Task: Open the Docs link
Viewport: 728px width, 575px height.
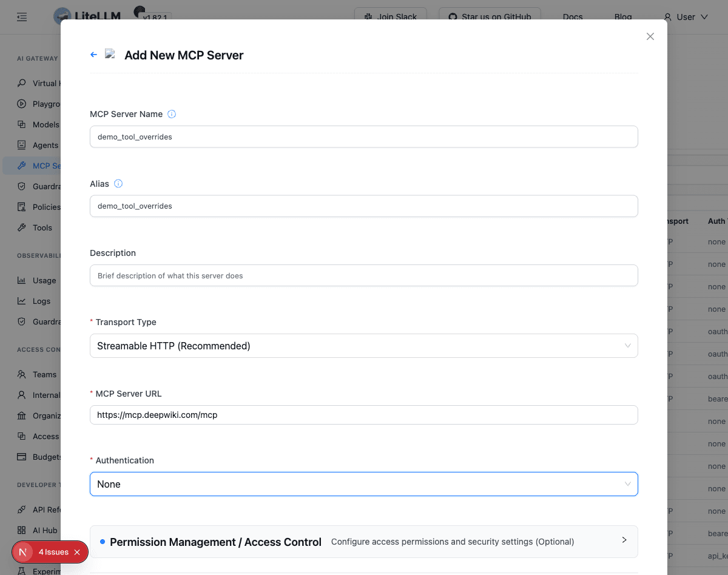Action: (x=573, y=16)
